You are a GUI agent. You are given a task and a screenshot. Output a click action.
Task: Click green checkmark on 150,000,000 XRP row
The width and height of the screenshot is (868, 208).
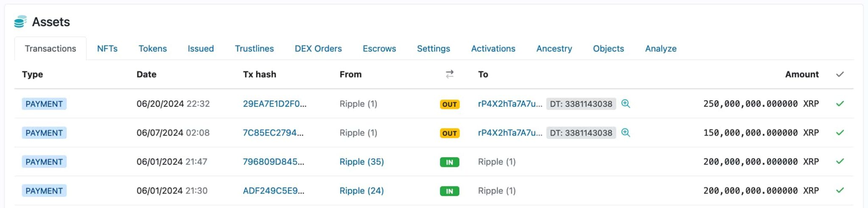point(840,133)
